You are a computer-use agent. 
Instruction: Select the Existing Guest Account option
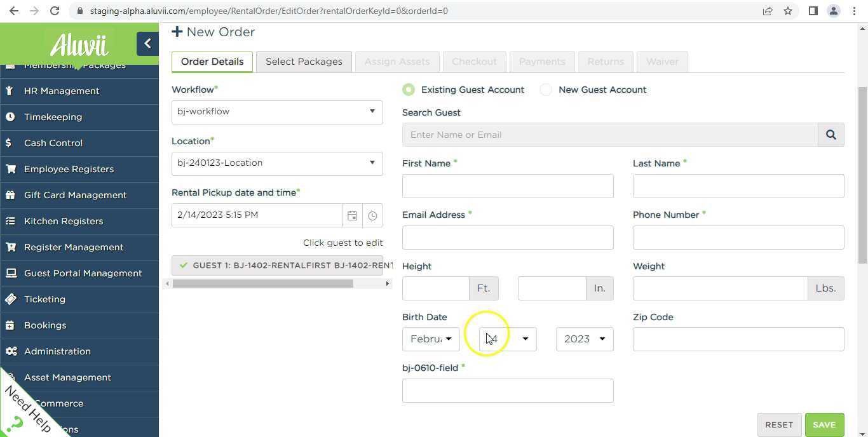click(x=408, y=90)
